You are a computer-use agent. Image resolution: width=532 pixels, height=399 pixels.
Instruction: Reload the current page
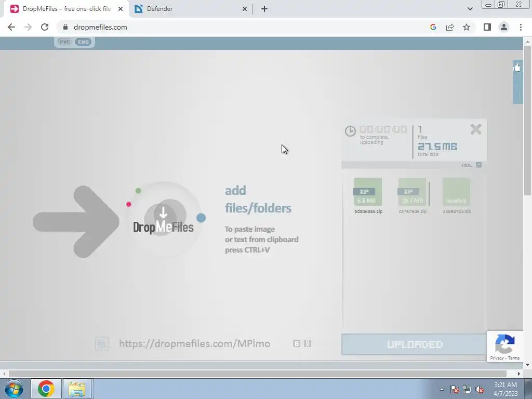[x=45, y=27]
